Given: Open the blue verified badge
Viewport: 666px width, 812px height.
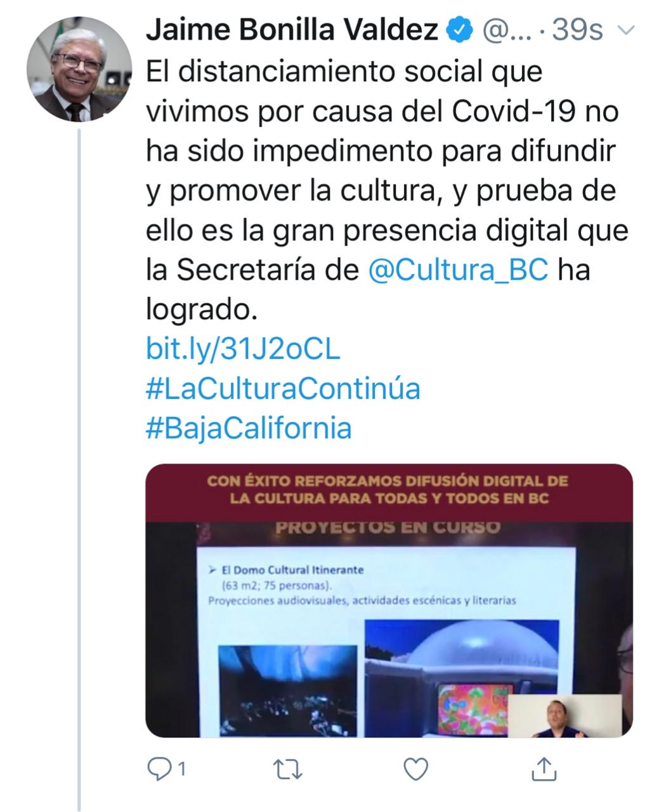Looking at the screenshot, I should [x=461, y=29].
